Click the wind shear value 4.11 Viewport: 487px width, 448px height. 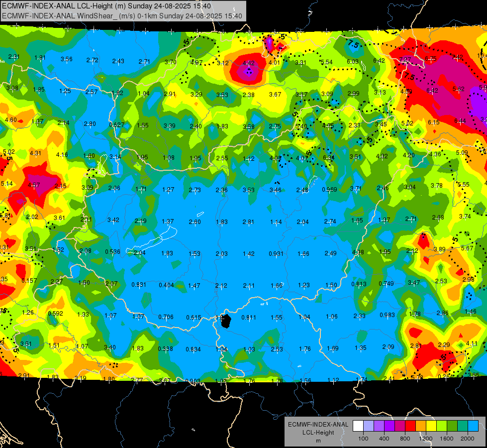tap(472, 343)
